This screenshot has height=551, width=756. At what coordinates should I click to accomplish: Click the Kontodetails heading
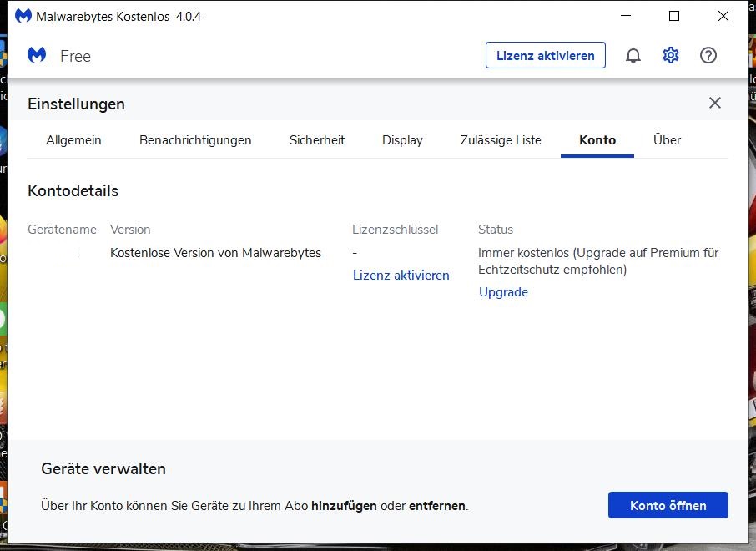tap(73, 190)
